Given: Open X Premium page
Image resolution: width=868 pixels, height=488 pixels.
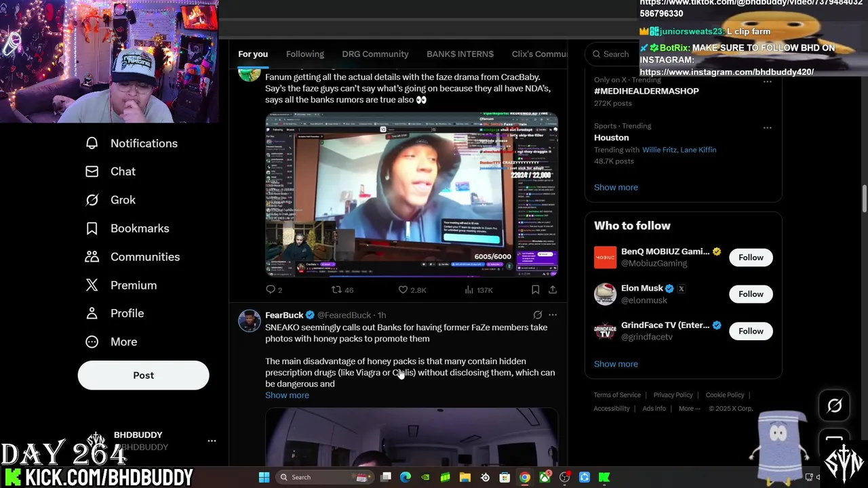Looking at the screenshot, I should 121,285.
